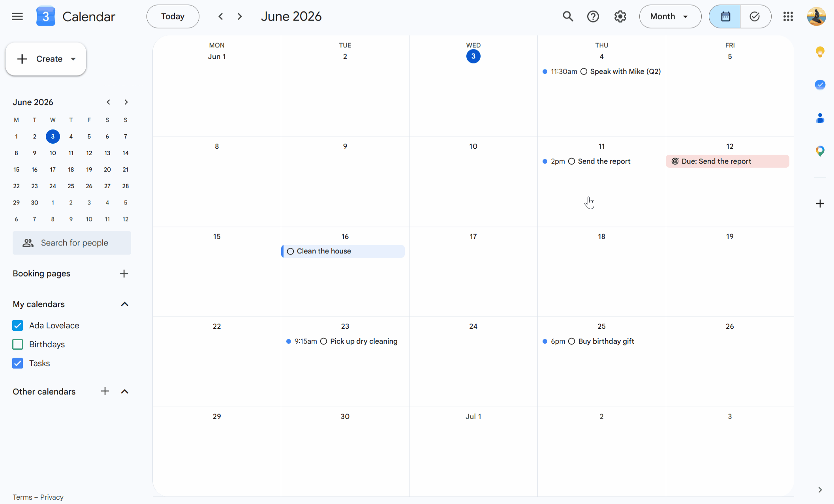Open the main menu hamburger icon
The height and width of the screenshot is (504, 834).
tap(17, 17)
